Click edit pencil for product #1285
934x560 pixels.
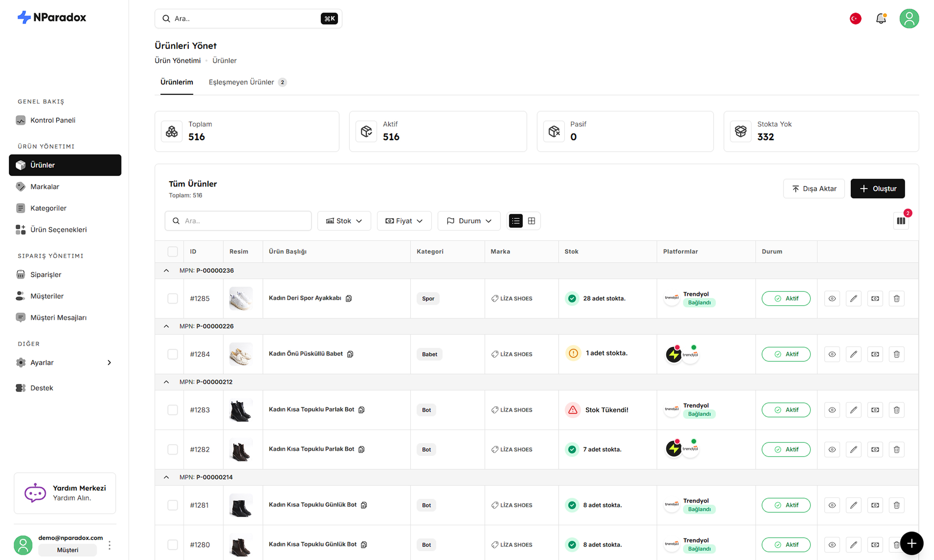[853, 298]
